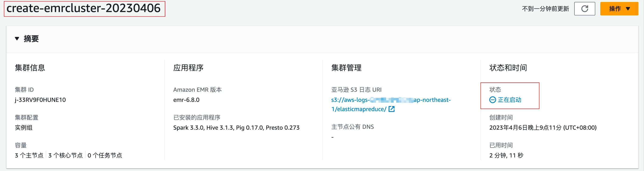
Task: Click cluster ID j-33RV9F0HUNE10
Action: (x=40, y=100)
